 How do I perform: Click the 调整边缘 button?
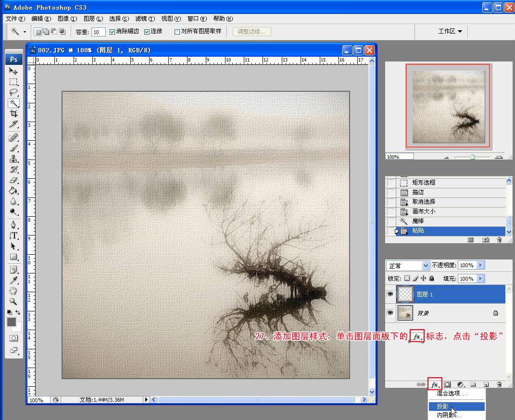pos(251,32)
